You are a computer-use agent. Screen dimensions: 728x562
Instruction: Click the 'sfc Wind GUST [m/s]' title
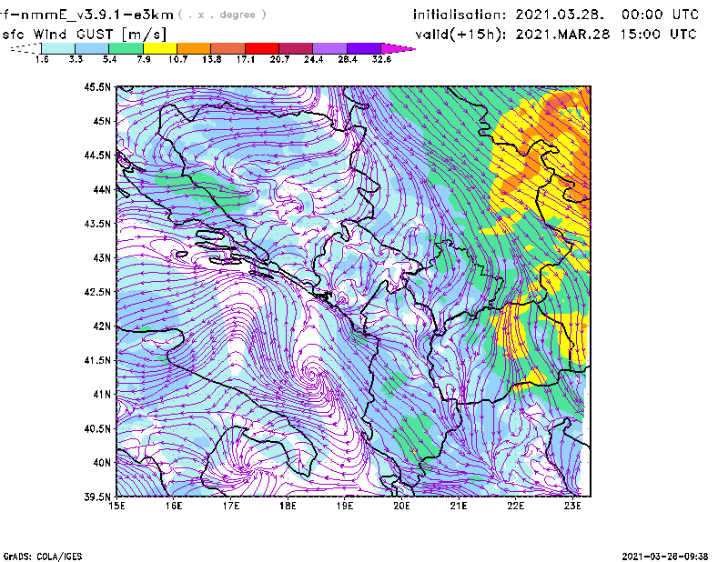tap(84, 35)
